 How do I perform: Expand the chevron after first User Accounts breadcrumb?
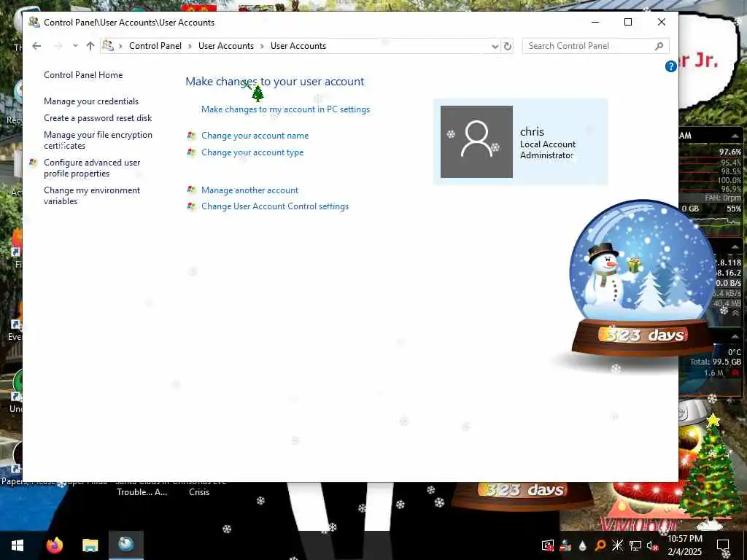point(262,46)
